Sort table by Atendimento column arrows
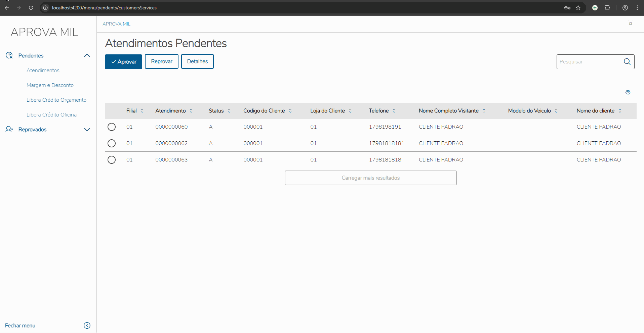644x333 pixels. click(191, 111)
